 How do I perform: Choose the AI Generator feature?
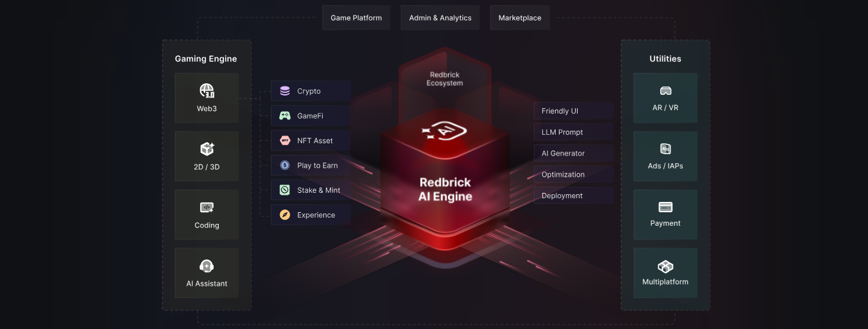(x=563, y=154)
